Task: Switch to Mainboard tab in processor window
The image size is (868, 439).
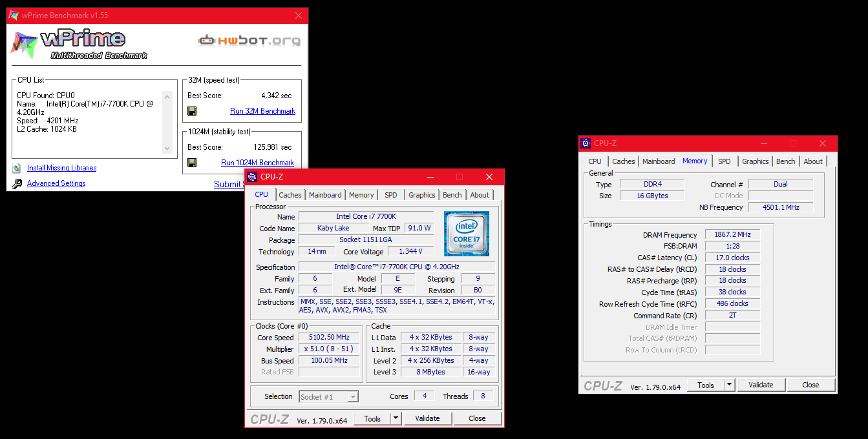Action: pyautogui.click(x=325, y=195)
